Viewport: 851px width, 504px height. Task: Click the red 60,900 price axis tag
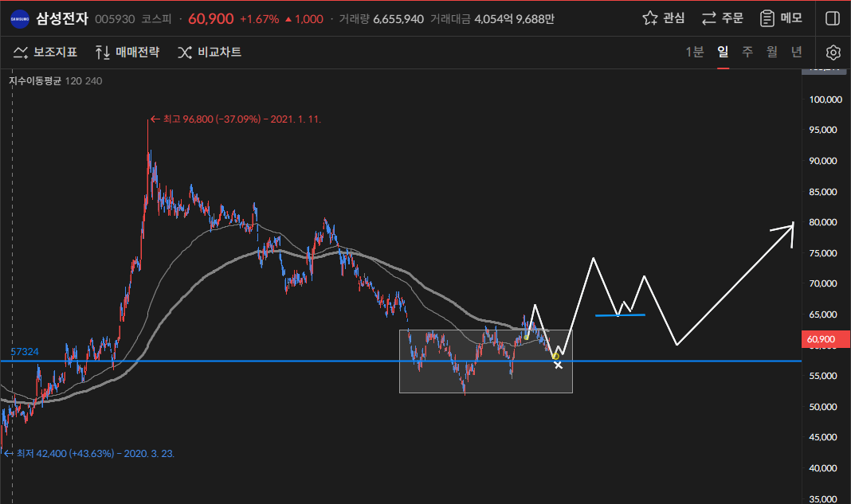(826, 340)
